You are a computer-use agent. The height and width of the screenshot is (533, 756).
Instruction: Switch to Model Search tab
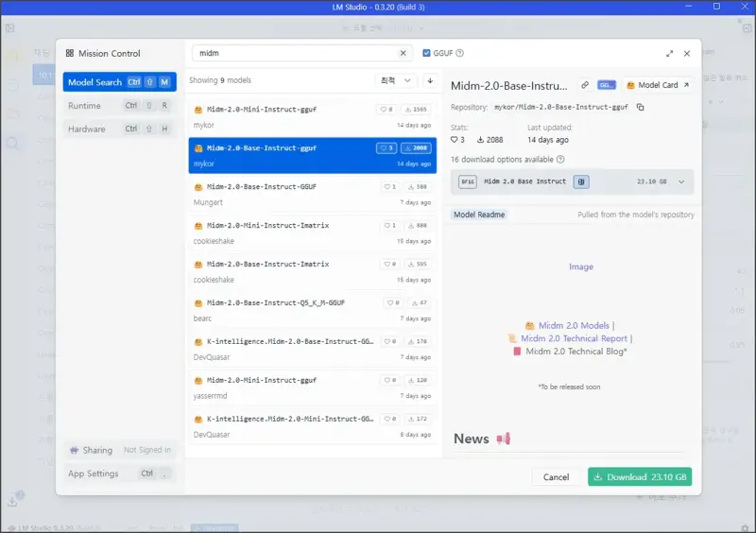click(x=120, y=82)
